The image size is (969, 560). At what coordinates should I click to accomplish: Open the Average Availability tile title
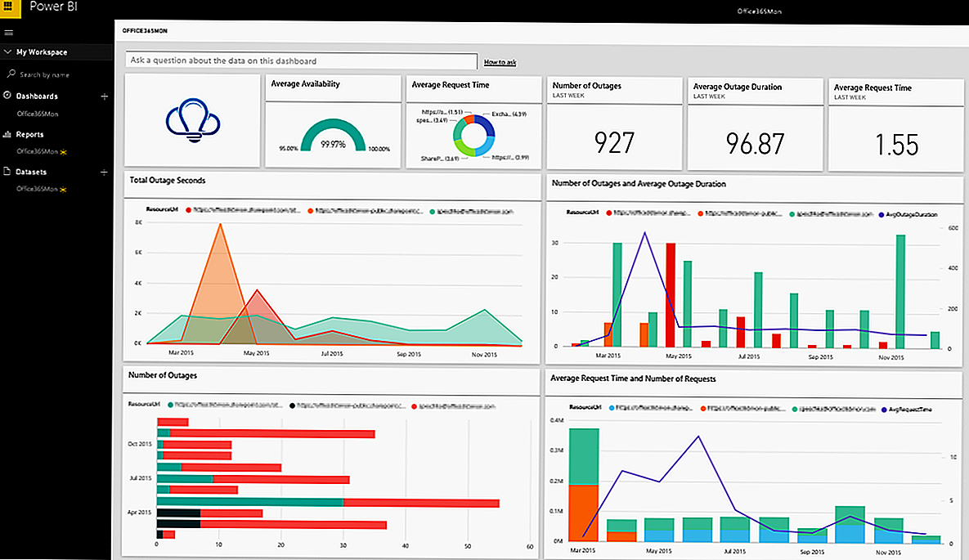click(x=305, y=84)
